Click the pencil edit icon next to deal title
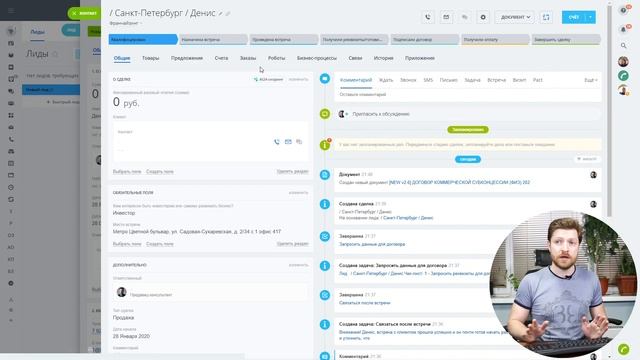Screen dimensions: 640x360 pyautogui.click(x=220, y=14)
